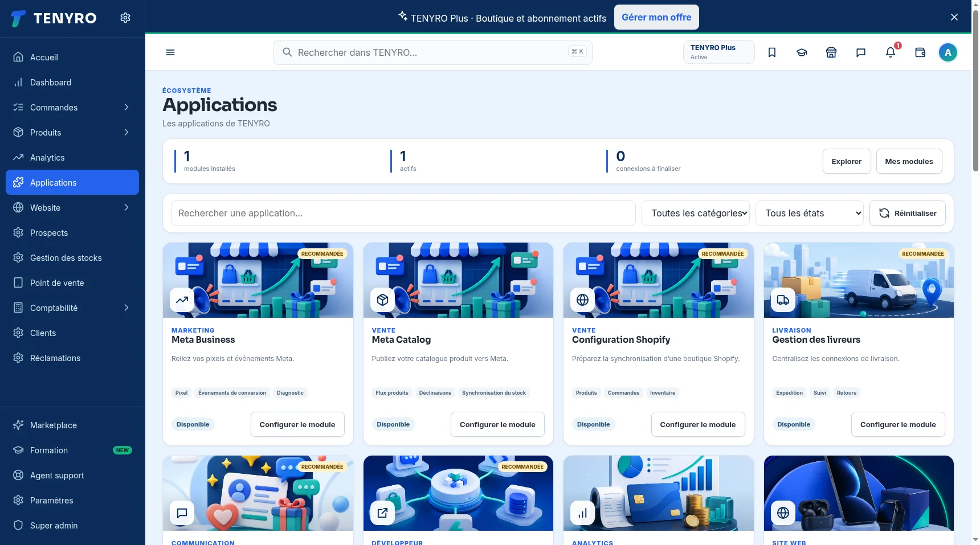The width and height of the screenshot is (980, 545).
Task: Click the Gestion des livreurs truck icon
Action: point(783,300)
